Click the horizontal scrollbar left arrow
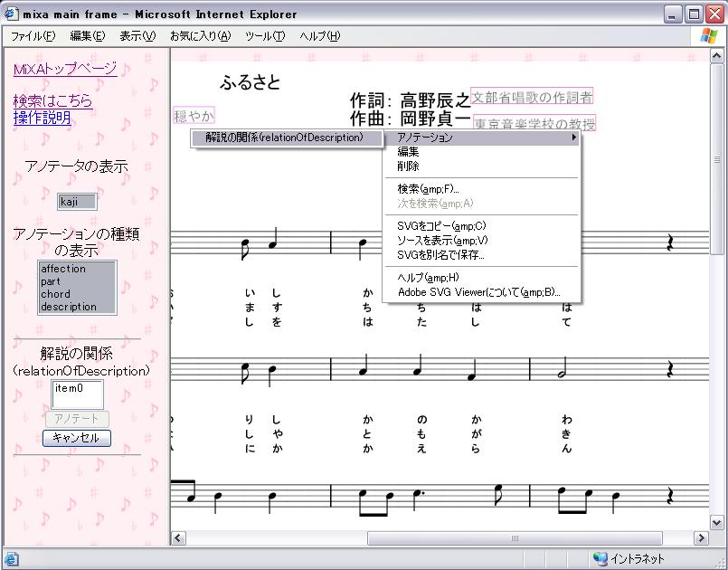Viewport: 728px width, 570px height. (178, 538)
